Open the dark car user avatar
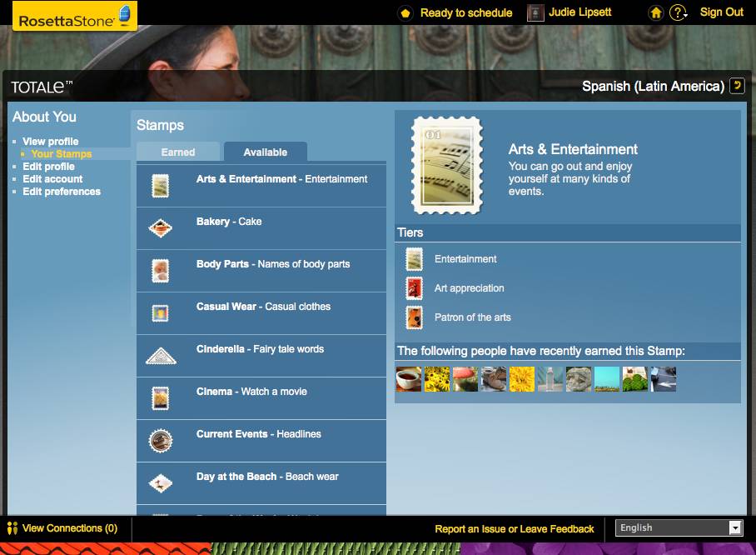Image resolution: width=756 pixels, height=555 pixels. point(664,379)
